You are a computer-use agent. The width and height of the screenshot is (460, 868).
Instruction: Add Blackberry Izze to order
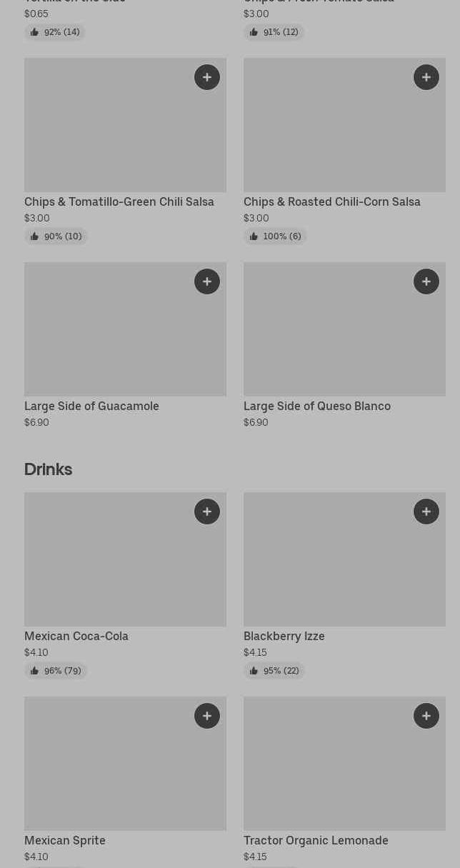[x=426, y=512]
